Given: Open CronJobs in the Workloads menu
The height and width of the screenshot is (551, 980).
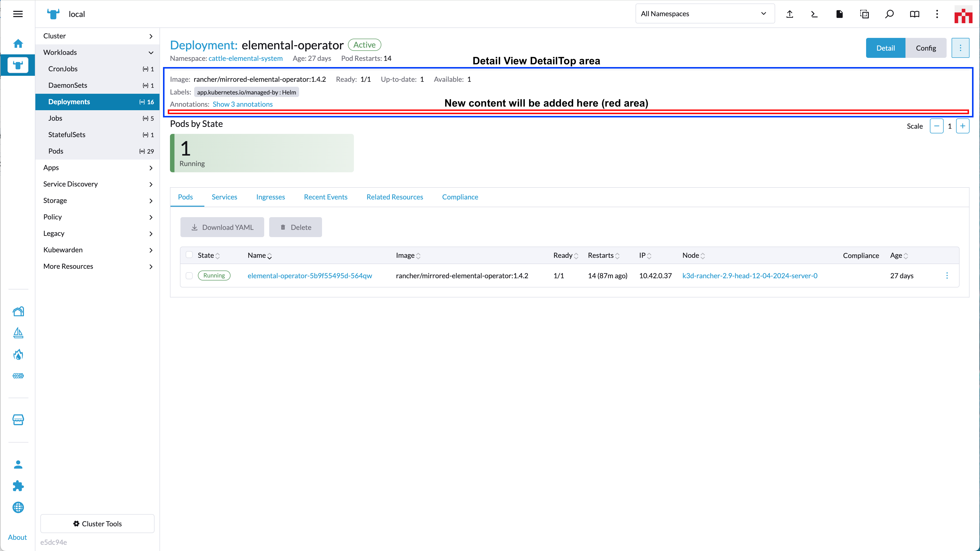Looking at the screenshot, I should pyautogui.click(x=97, y=69).
